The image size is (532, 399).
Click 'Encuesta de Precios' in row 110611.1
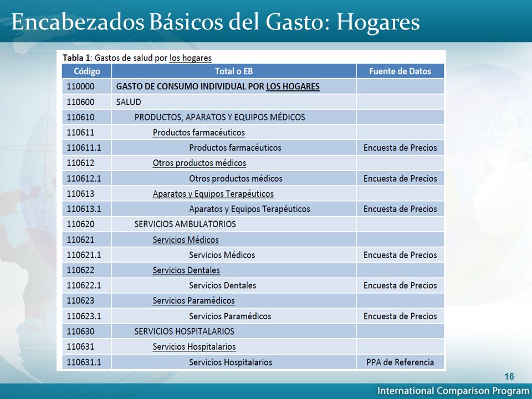(x=400, y=148)
